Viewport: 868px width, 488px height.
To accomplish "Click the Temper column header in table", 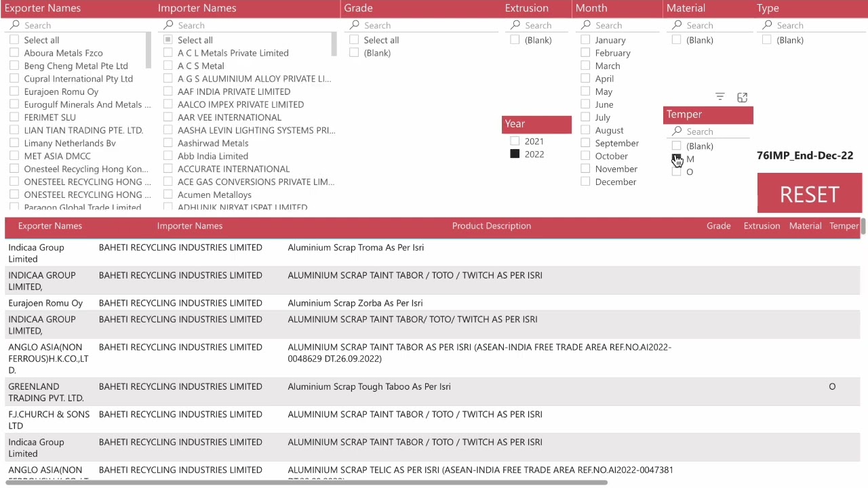I will 844,226.
